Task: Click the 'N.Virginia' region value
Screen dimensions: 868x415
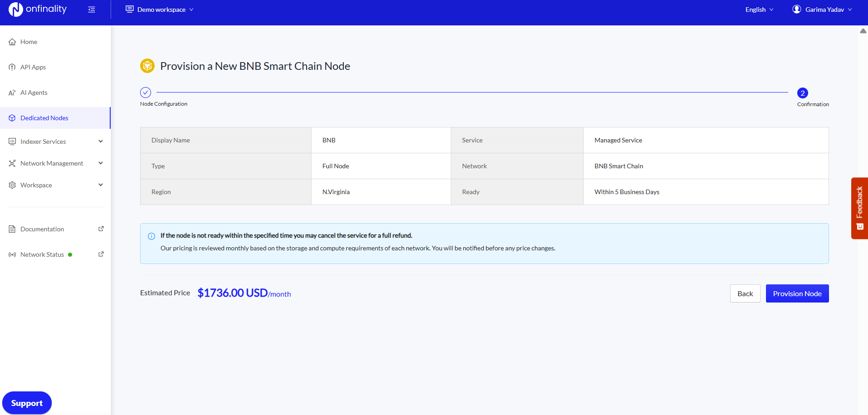Action: pyautogui.click(x=336, y=192)
